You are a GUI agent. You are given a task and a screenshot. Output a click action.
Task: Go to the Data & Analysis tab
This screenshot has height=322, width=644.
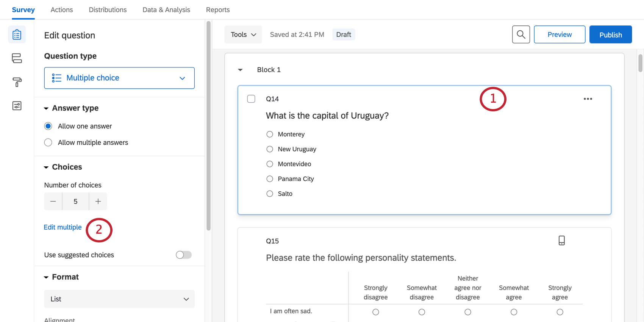coord(166,10)
